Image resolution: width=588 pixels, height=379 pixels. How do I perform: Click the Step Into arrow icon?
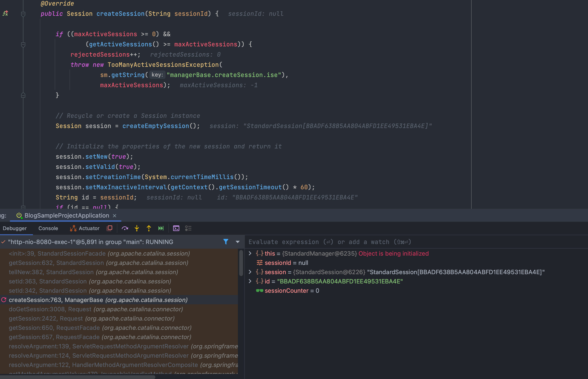point(137,228)
